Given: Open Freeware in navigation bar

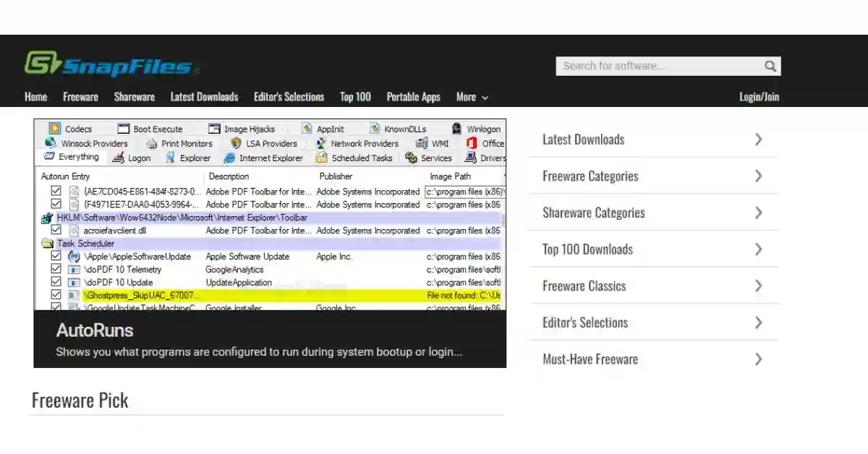Looking at the screenshot, I should point(80,97).
